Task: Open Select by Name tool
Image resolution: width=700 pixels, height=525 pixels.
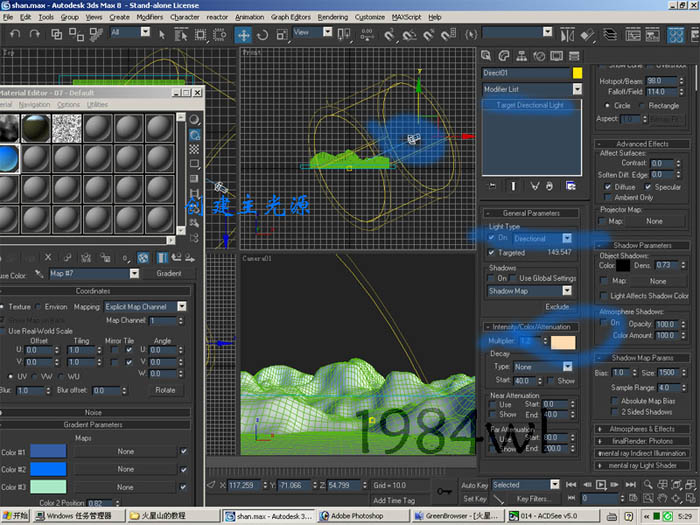Action: coord(181,35)
